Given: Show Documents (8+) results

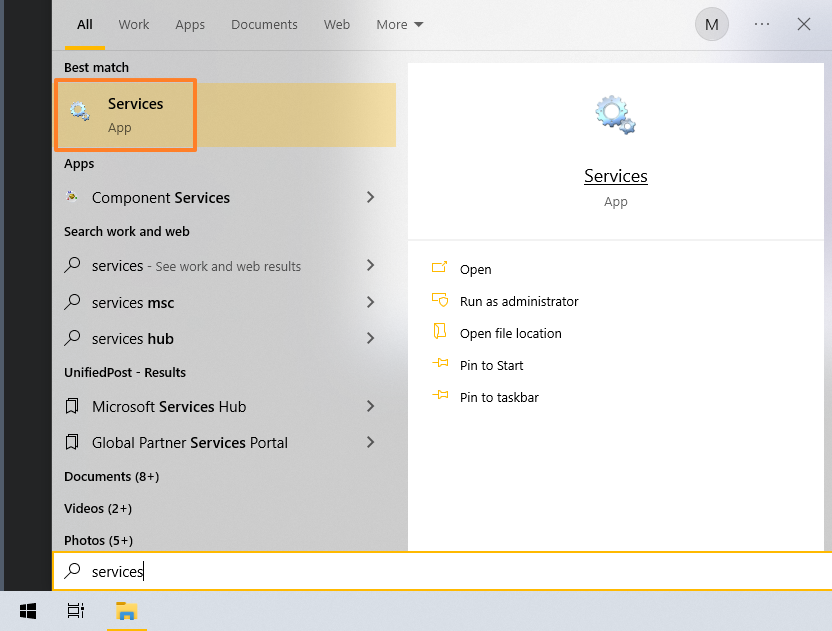Looking at the screenshot, I should pyautogui.click(x=112, y=477).
